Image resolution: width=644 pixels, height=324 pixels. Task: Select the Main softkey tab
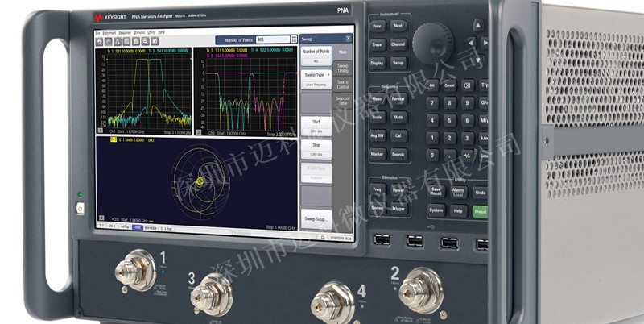pos(343,52)
